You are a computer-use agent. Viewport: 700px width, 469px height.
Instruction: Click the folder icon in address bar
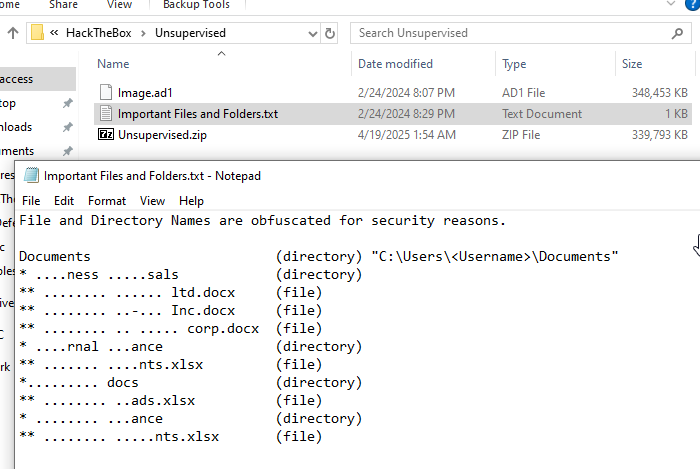pos(38,33)
